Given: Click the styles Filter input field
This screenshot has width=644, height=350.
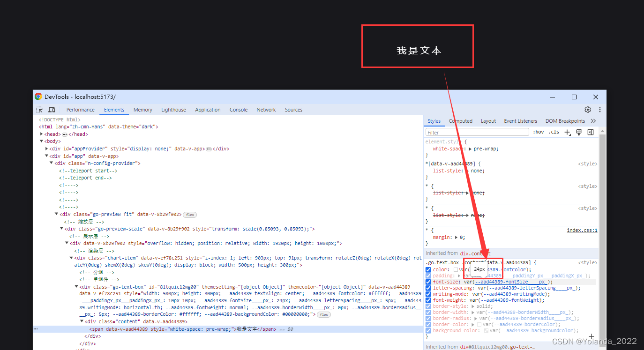Looking at the screenshot, I should [477, 132].
